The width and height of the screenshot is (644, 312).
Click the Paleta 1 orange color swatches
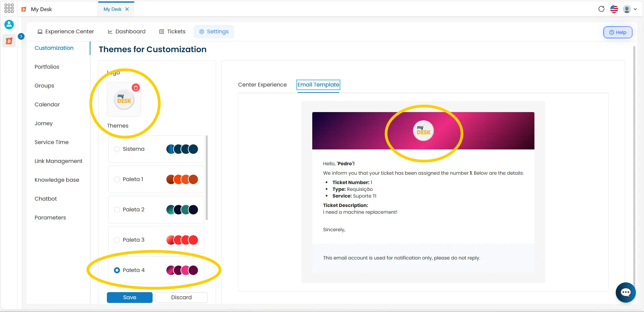click(x=182, y=179)
